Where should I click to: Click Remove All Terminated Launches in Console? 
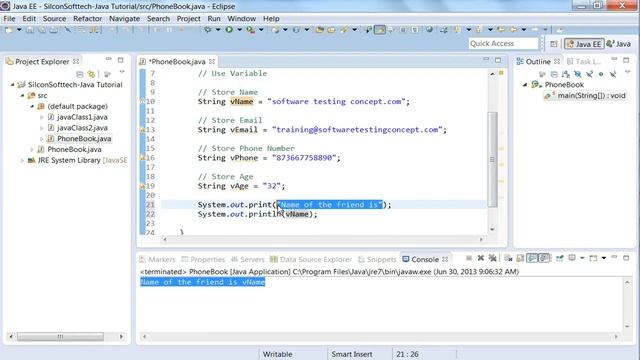pos(493,258)
